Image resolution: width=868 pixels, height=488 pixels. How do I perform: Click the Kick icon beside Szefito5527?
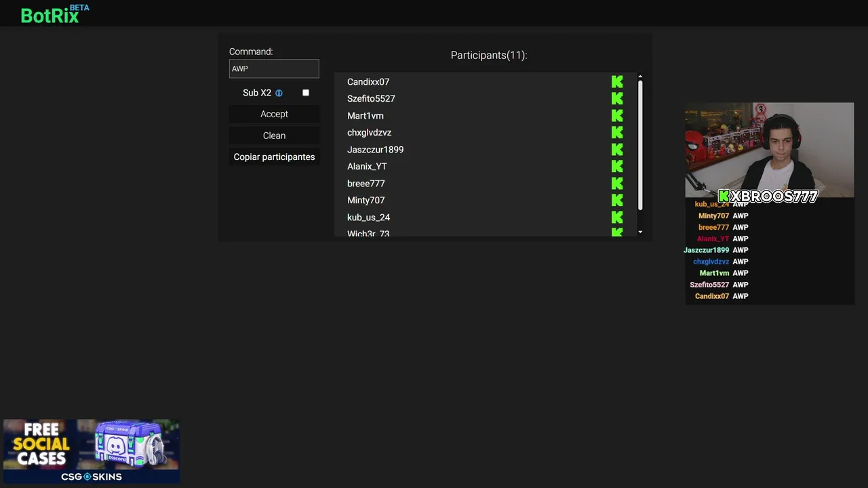(617, 99)
